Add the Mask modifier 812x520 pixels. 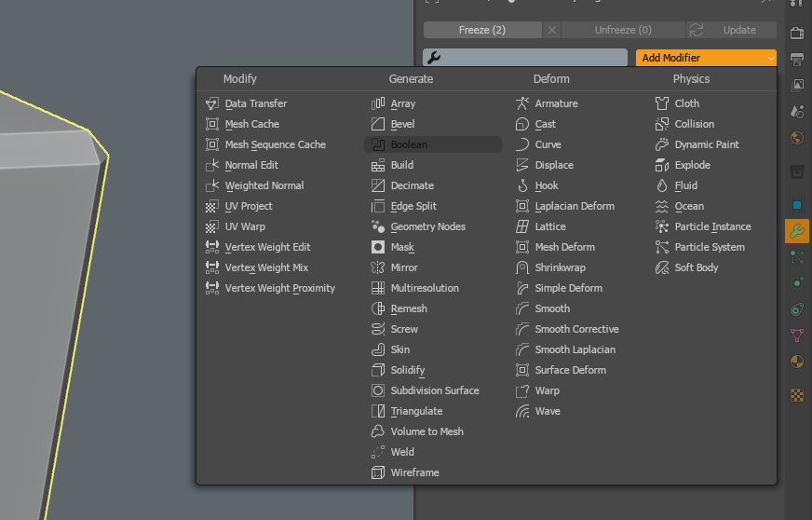(402, 247)
